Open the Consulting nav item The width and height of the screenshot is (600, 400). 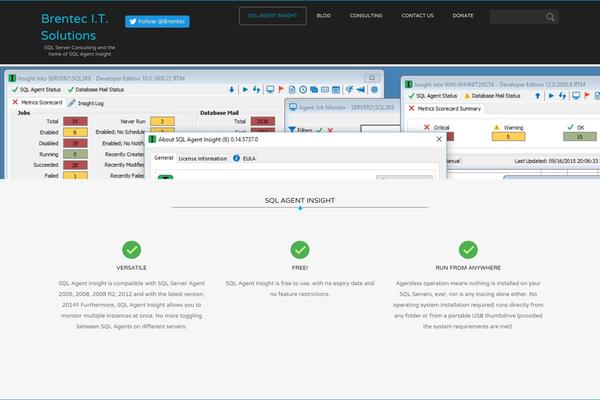(366, 16)
